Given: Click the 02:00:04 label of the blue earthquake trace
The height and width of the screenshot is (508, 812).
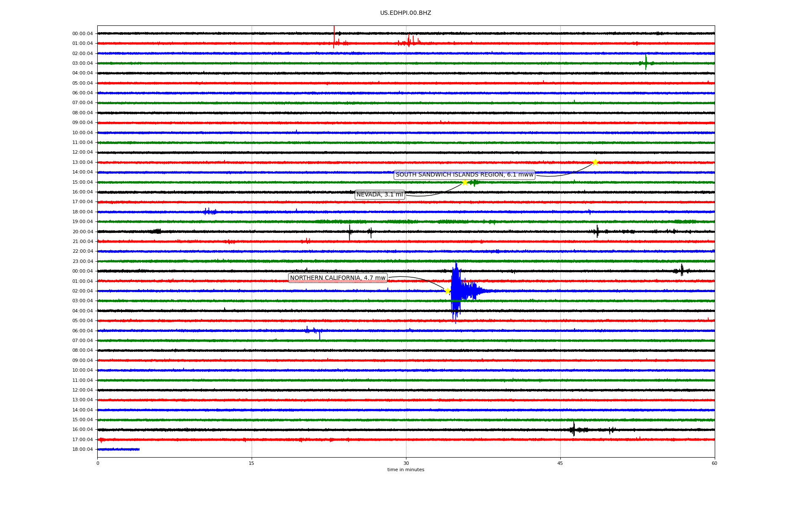Looking at the screenshot, I should (82, 291).
